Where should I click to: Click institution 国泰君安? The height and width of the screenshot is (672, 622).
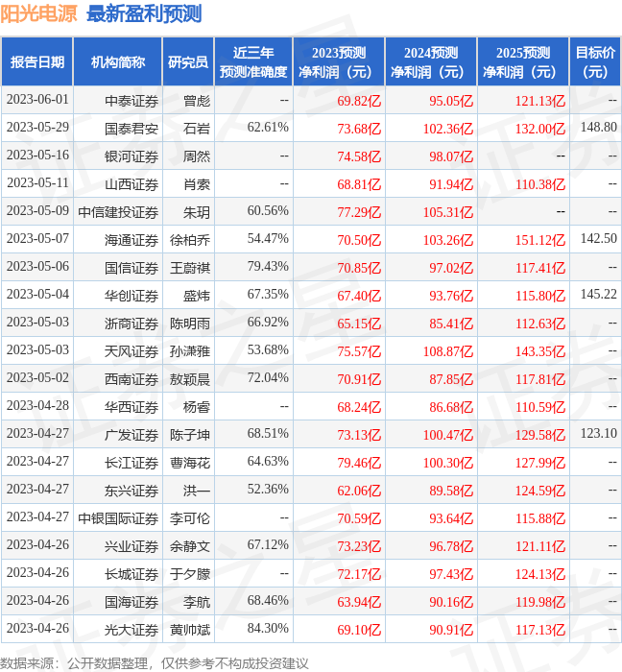pyautogui.click(x=132, y=129)
